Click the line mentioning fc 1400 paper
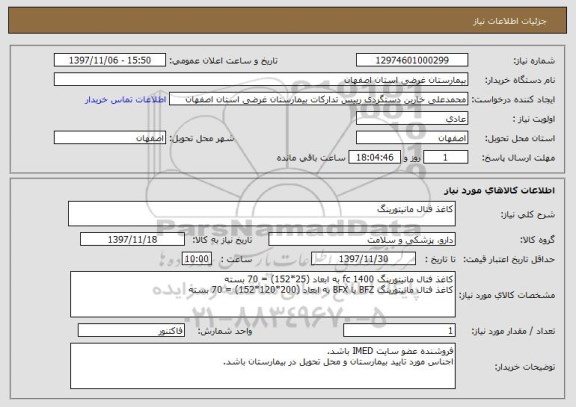 (338, 279)
